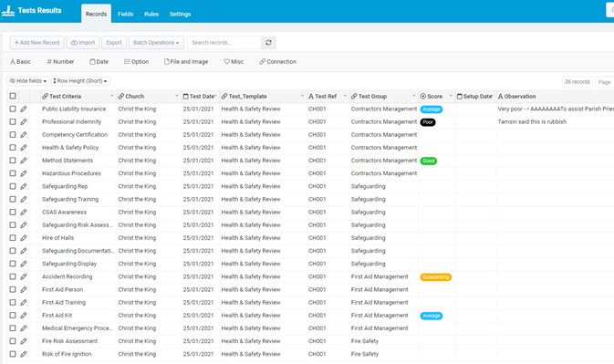614x364 pixels.
Task: Switch to the Settings tab
Action: tap(180, 14)
